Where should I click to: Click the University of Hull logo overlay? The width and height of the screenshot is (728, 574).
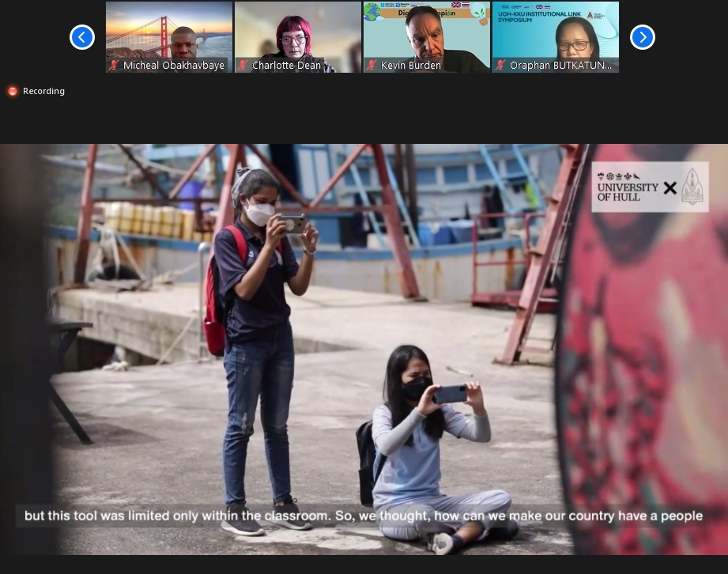click(650, 187)
